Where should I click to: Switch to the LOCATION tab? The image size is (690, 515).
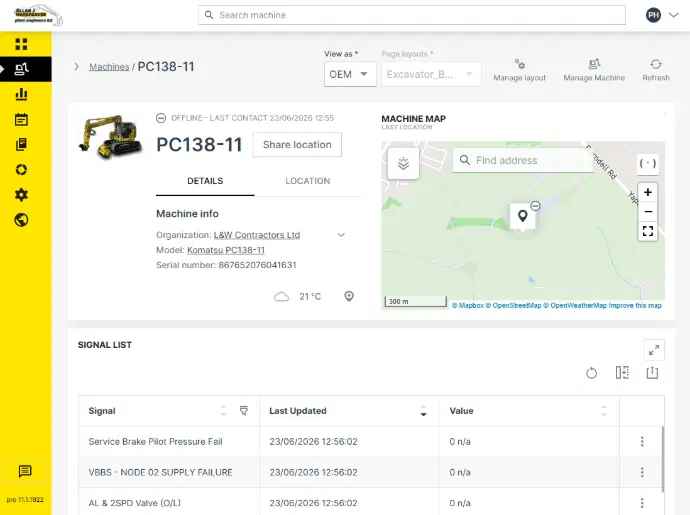pyautogui.click(x=308, y=181)
